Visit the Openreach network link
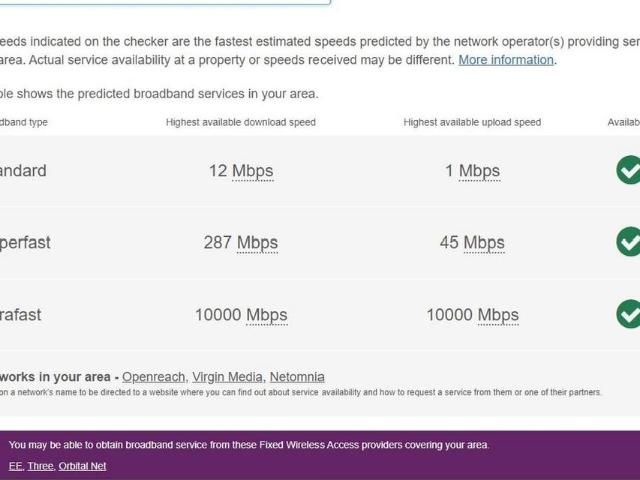The height and width of the screenshot is (480, 640). 153,377
